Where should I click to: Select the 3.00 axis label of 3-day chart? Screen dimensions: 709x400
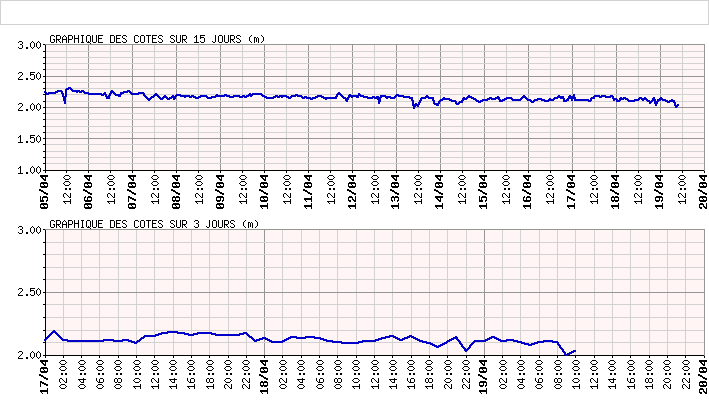[x=29, y=230]
